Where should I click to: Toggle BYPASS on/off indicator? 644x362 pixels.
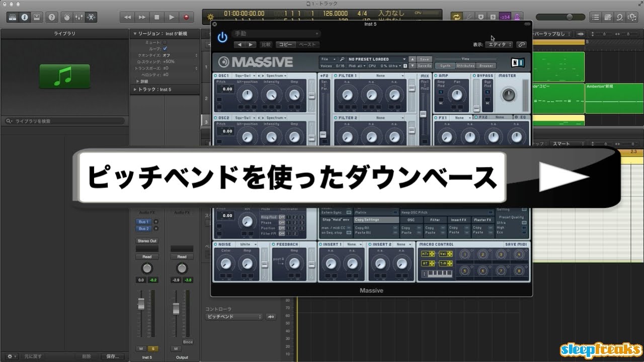tap(473, 75)
